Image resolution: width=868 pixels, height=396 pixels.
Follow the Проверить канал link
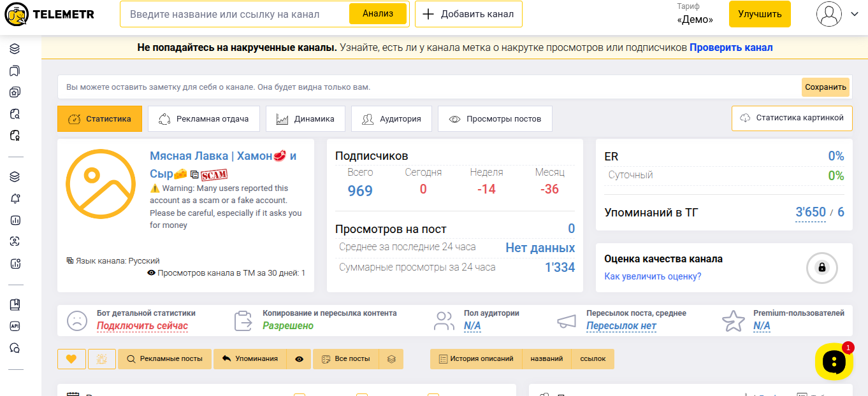point(730,48)
